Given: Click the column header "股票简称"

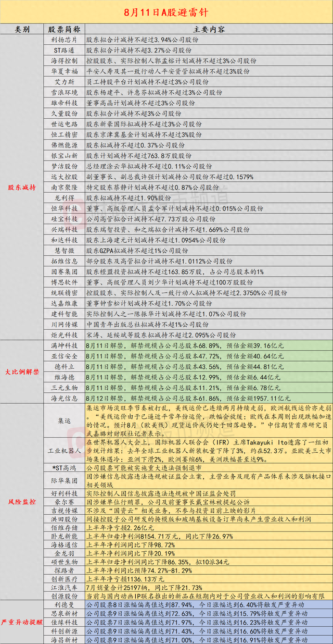Looking at the screenshot, I should [64, 30].
